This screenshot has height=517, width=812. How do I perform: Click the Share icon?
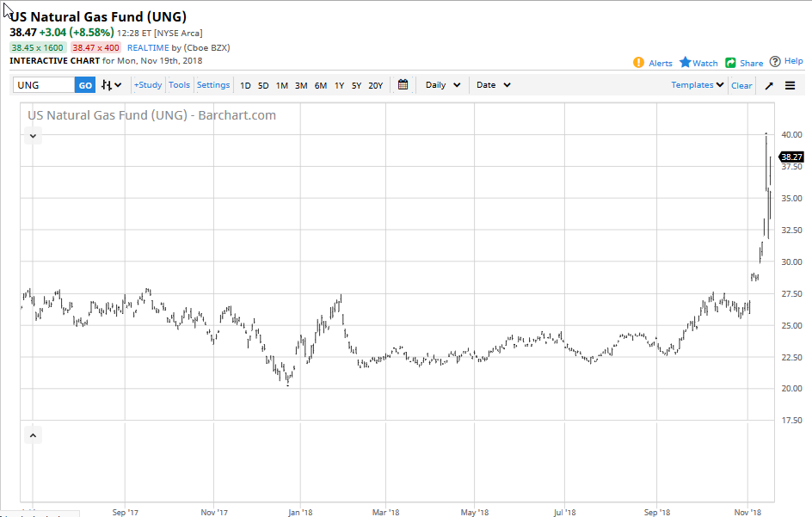click(x=730, y=63)
